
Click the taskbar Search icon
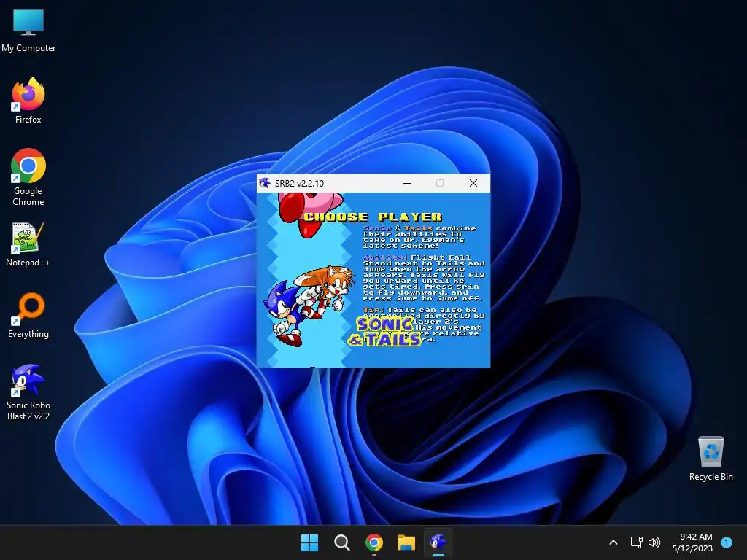pyautogui.click(x=342, y=542)
